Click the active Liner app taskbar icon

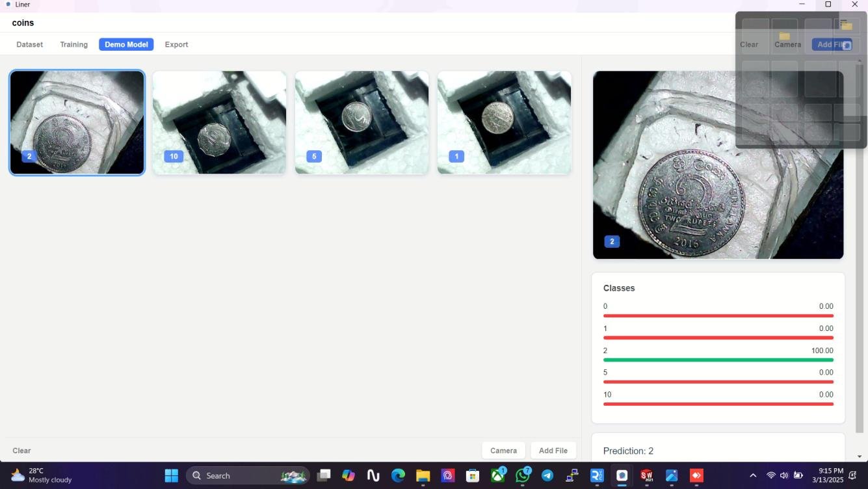coord(622,475)
